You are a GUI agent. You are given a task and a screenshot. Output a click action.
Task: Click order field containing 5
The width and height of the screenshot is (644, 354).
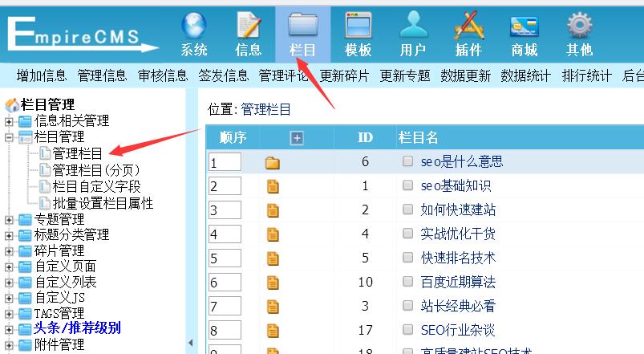(225, 258)
